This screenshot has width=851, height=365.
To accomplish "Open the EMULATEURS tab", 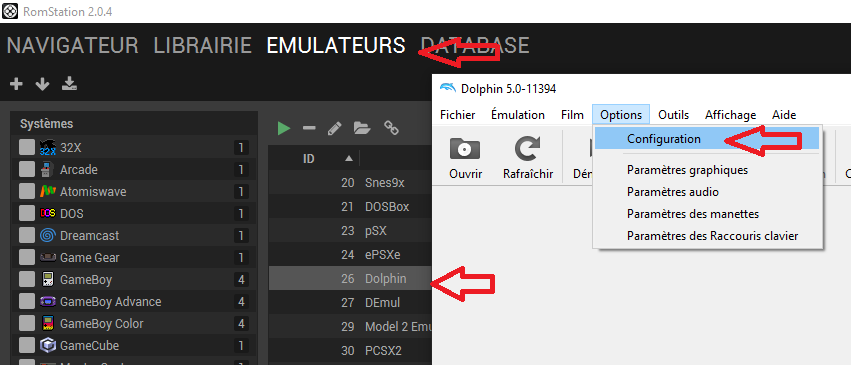I will click(x=336, y=46).
